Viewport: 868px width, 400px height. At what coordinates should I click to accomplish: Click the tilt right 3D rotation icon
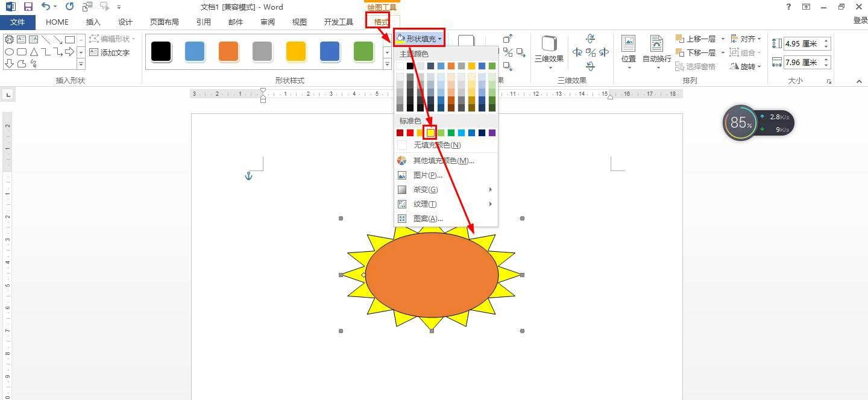pyautogui.click(x=603, y=52)
